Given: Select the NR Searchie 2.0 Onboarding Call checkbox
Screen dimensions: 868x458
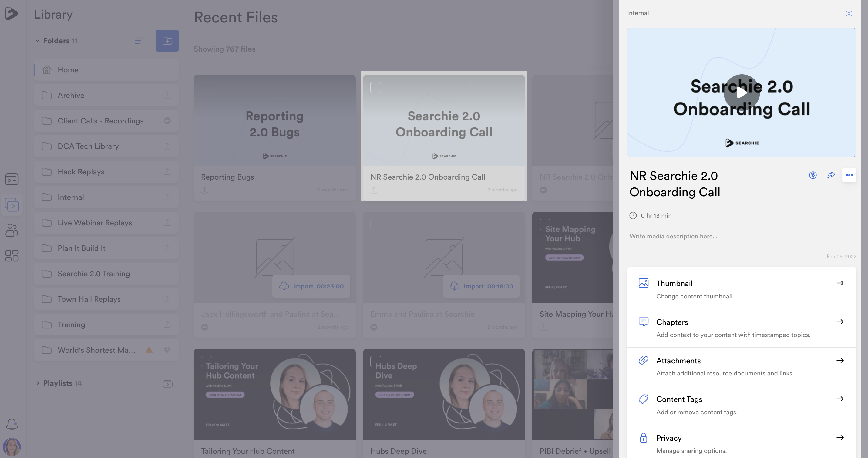Looking at the screenshot, I should click(376, 87).
